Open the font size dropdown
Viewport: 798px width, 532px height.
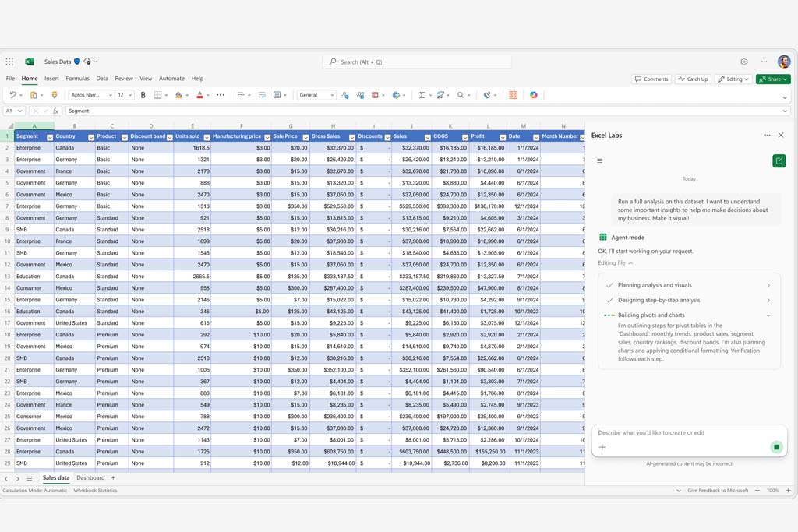pos(129,95)
